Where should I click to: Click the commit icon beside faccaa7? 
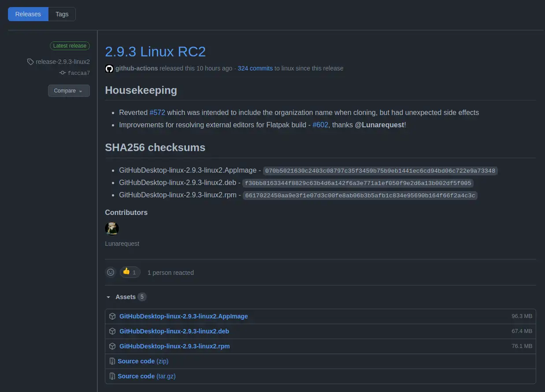click(63, 73)
